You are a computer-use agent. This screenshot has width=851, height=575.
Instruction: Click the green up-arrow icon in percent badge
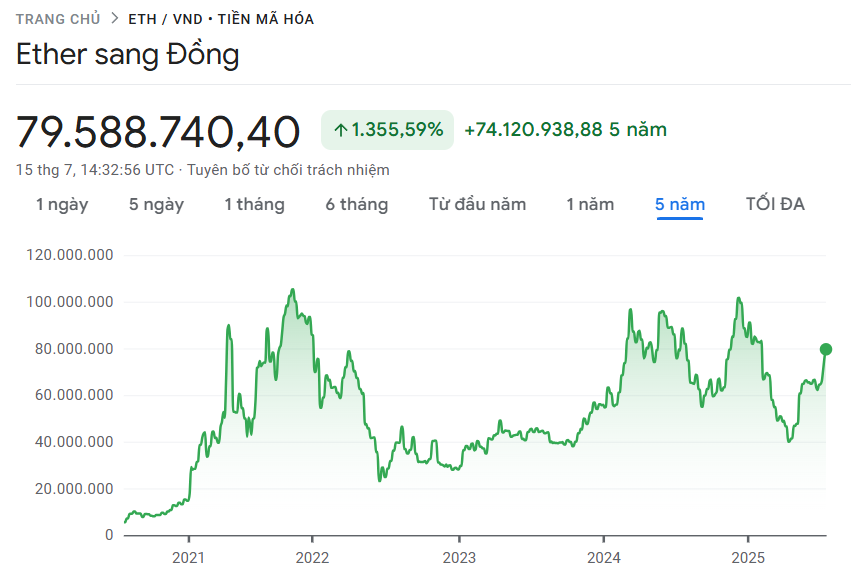pyautogui.click(x=340, y=130)
